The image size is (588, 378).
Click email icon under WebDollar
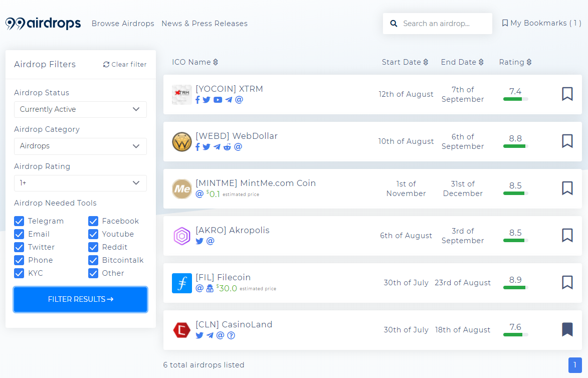(x=238, y=147)
